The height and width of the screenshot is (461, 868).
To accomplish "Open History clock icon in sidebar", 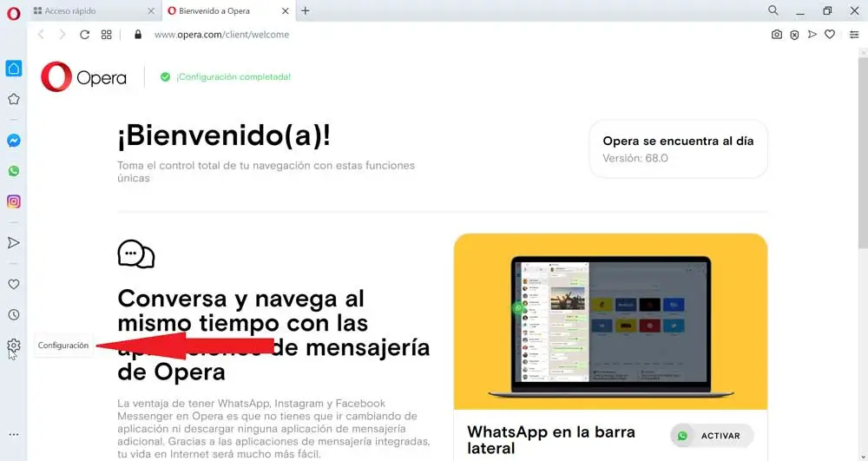I will (x=14, y=315).
